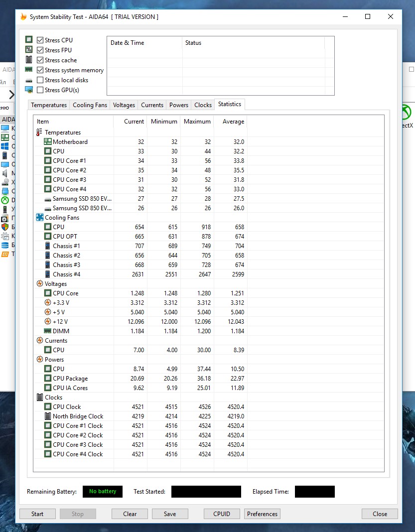Click the lightning icon of Currents group
This screenshot has width=415, height=532.
click(40, 340)
